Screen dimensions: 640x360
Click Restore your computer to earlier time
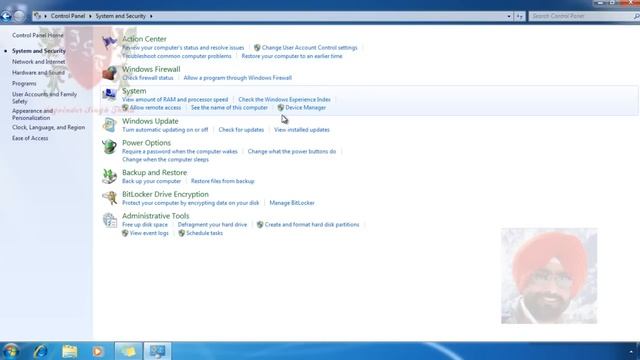coord(292,56)
